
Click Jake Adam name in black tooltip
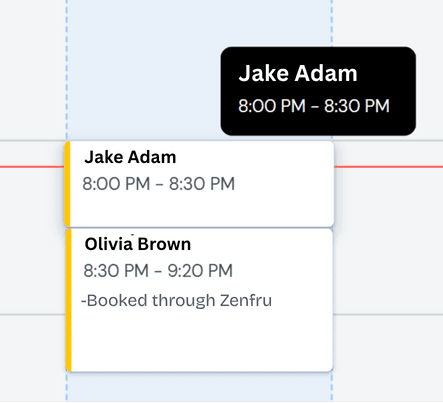tap(298, 73)
